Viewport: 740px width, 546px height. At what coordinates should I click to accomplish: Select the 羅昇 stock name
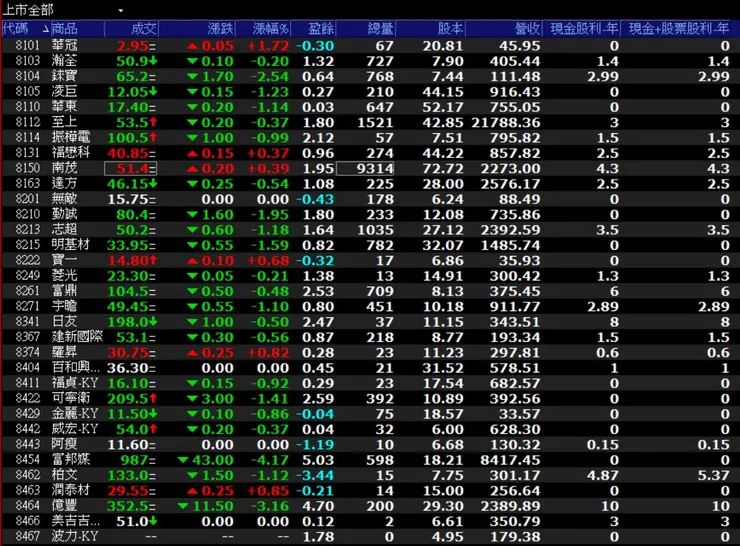64,353
